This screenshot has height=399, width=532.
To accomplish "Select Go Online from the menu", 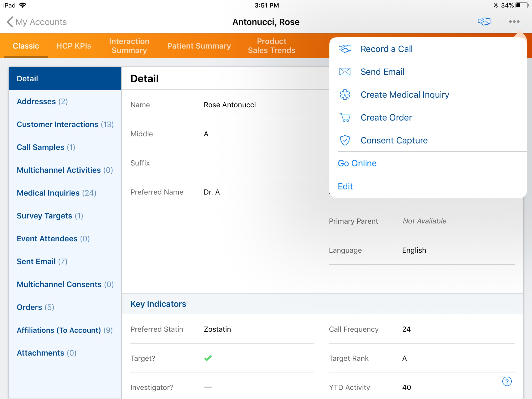I will click(357, 163).
